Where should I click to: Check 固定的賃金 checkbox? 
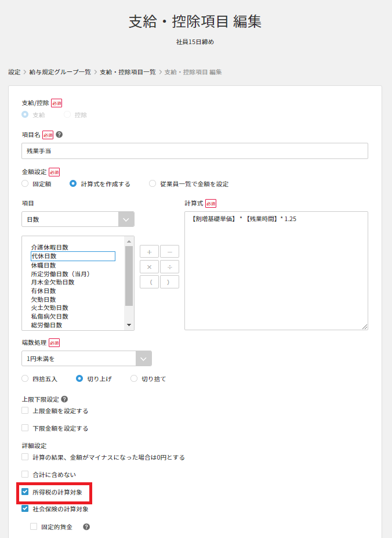34,526
